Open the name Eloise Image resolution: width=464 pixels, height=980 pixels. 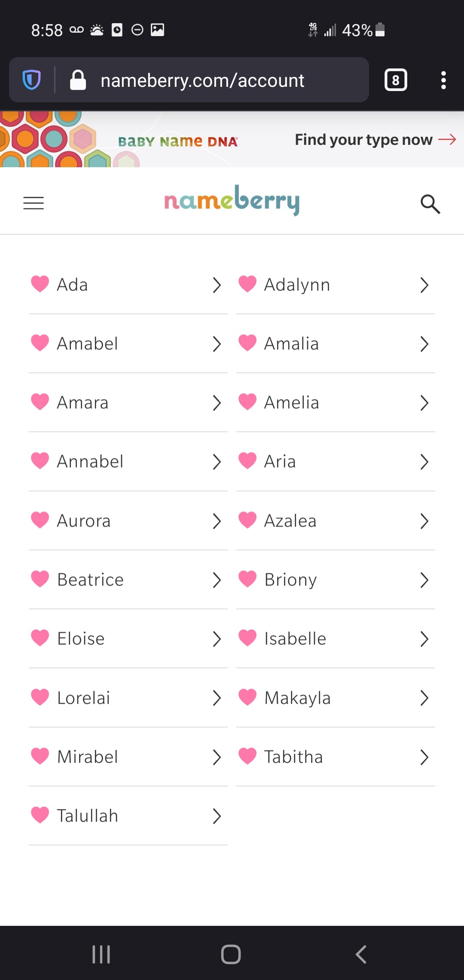click(x=81, y=639)
